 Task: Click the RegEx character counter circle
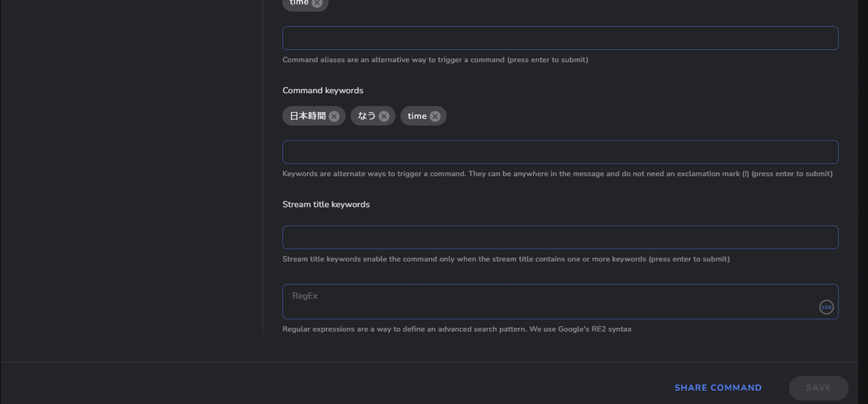tap(826, 307)
